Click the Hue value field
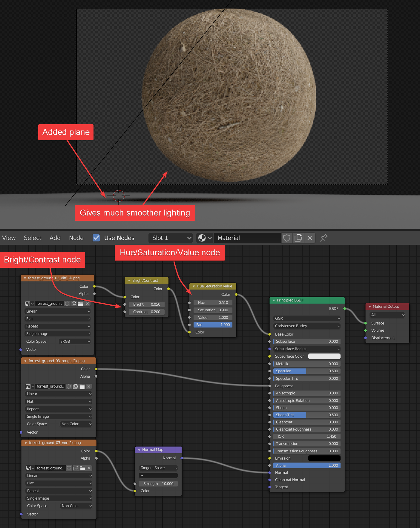 213,303
